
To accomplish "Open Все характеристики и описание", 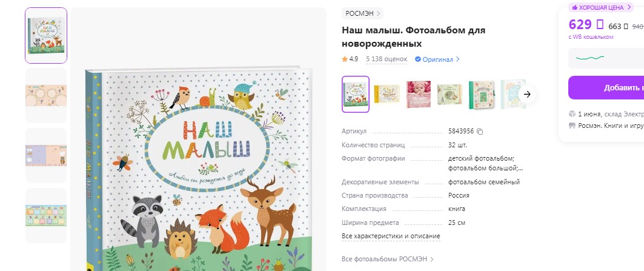I will point(391,236).
